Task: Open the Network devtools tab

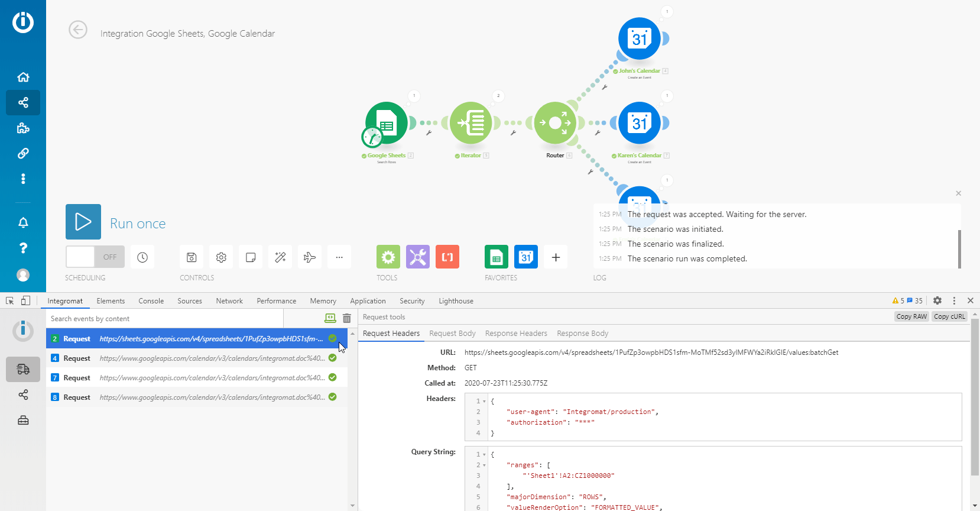Action: (x=229, y=301)
